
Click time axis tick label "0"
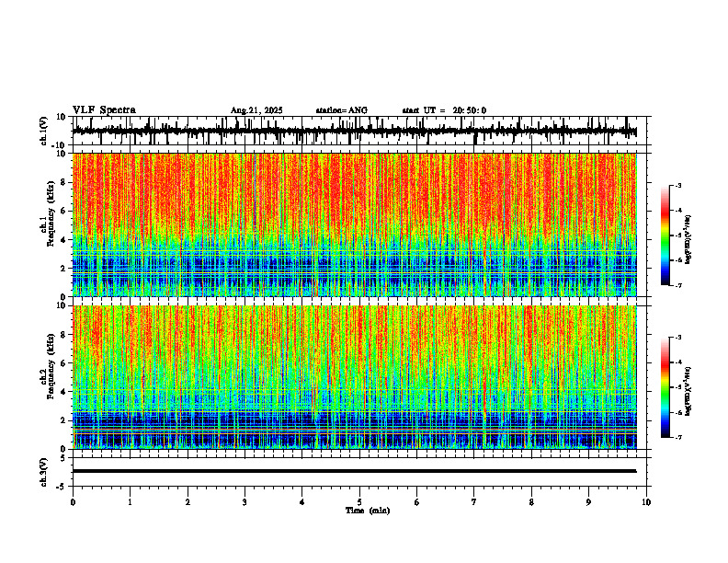[x=73, y=502]
